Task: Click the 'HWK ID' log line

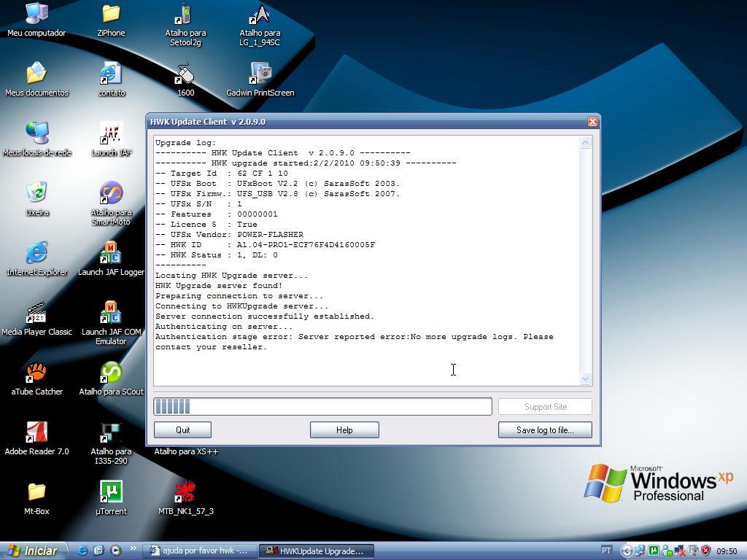Action: (x=265, y=245)
